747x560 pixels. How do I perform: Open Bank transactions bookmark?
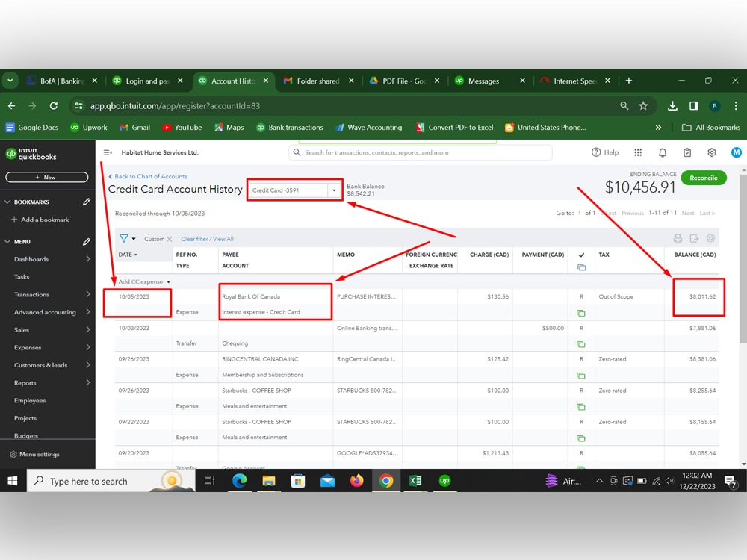coord(290,128)
